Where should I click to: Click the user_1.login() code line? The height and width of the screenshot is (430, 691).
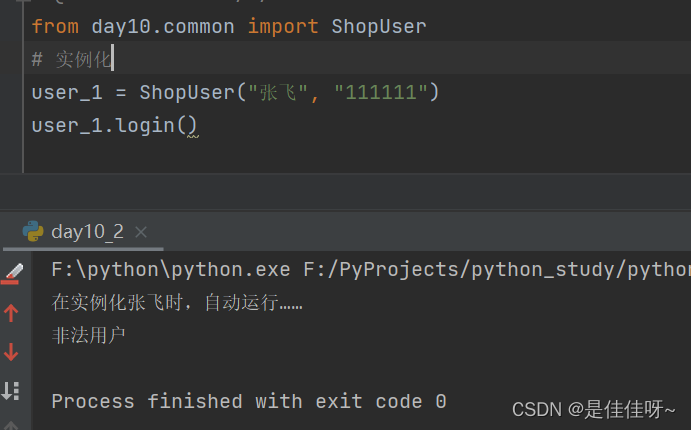114,126
